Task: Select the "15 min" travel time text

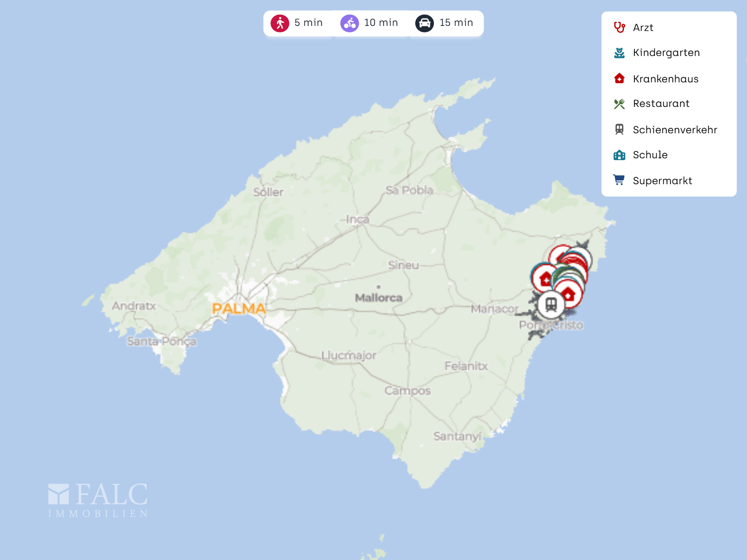Action: (456, 23)
